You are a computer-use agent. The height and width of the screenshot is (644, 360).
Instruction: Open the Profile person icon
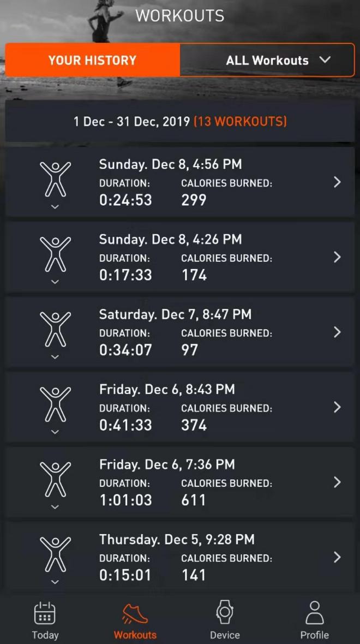(315, 612)
